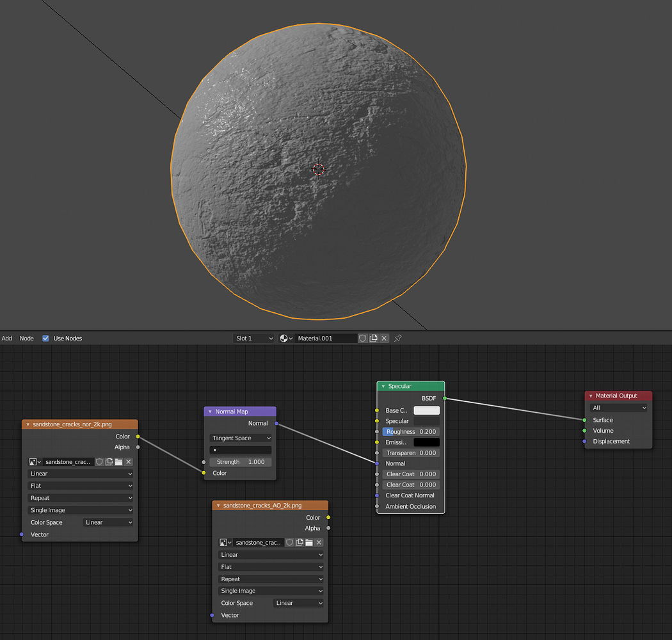Unlink image with X icon on AO node
The width and height of the screenshot is (672, 640).
coord(319,542)
